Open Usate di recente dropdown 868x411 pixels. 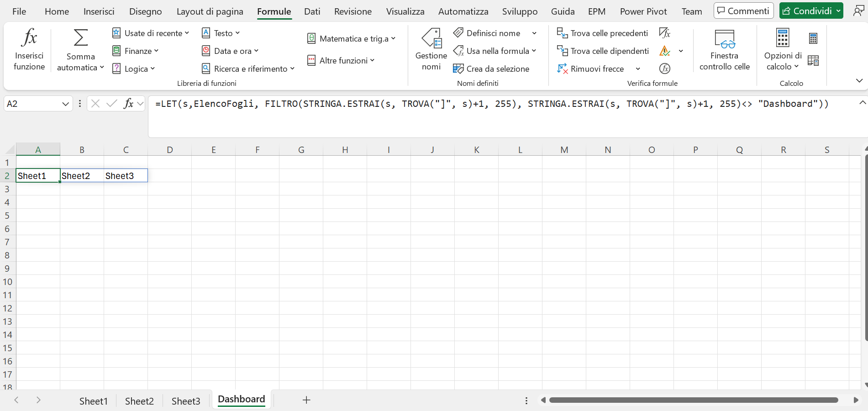[151, 33]
